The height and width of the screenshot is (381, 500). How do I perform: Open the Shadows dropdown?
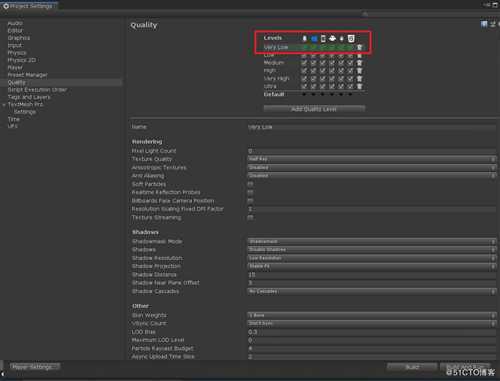point(372,250)
